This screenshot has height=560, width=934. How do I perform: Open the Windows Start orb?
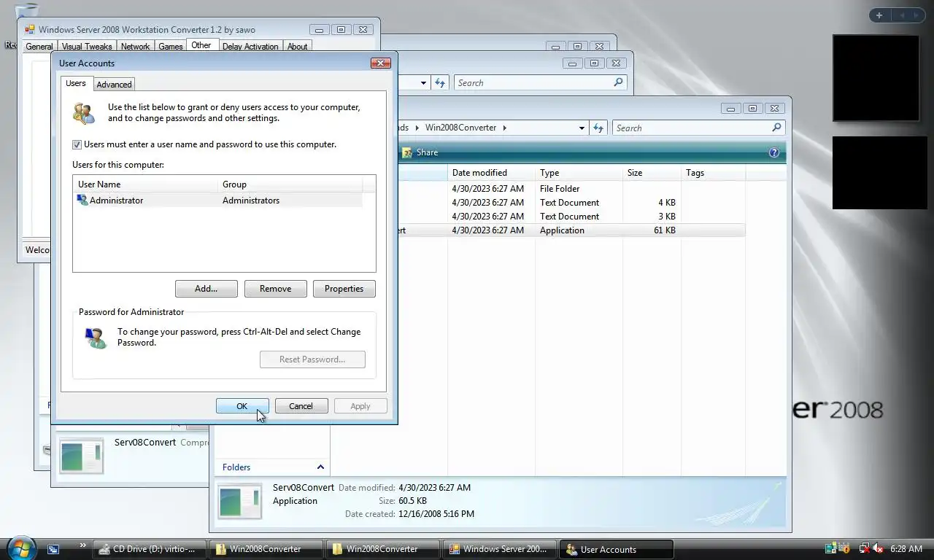click(x=20, y=548)
